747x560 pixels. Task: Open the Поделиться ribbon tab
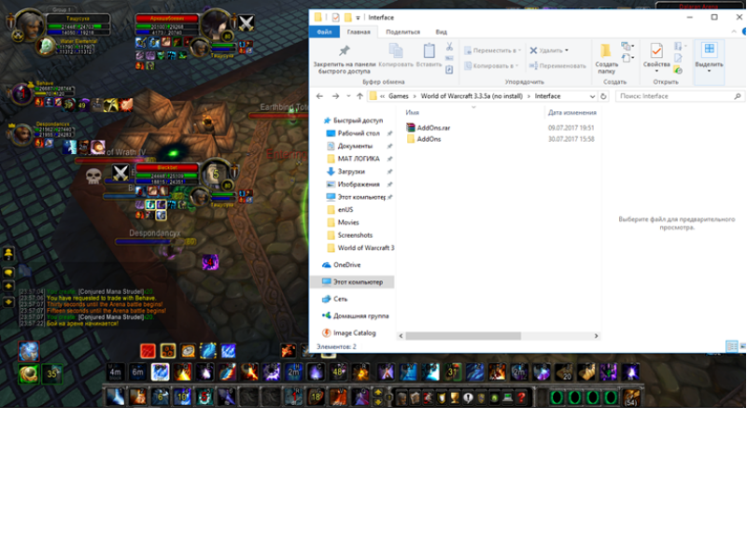402,32
